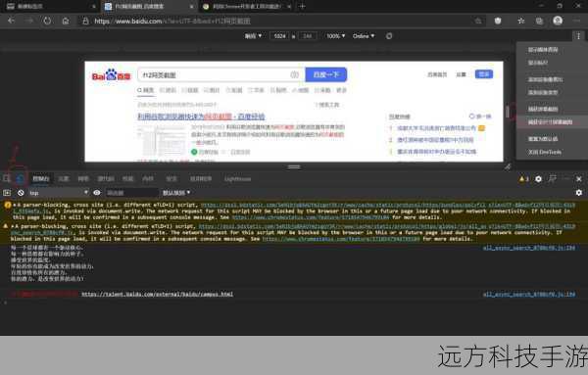The image size is (588, 375).
Task: Open a new browser tab with plus
Action: [x=302, y=6]
